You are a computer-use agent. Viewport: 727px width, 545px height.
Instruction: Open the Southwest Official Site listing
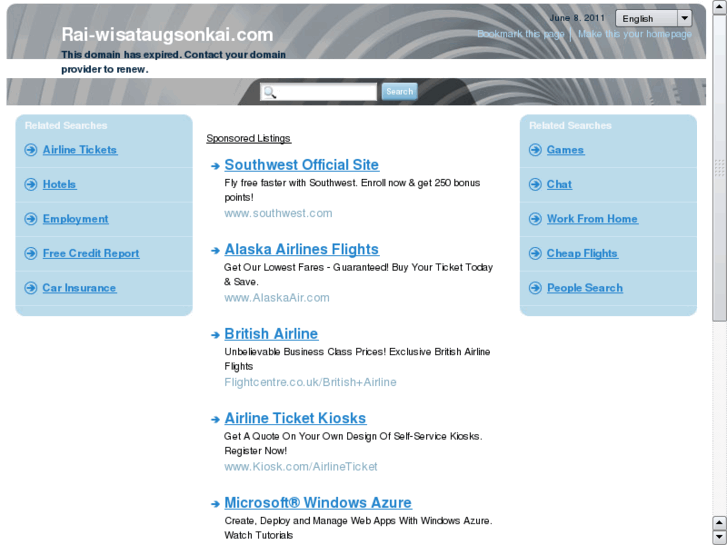click(x=301, y=165)
